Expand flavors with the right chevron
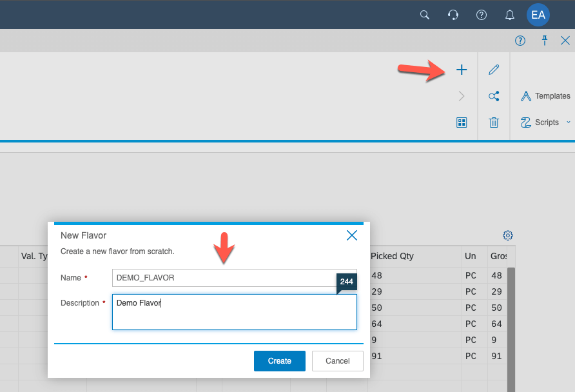 coord(462,96)
